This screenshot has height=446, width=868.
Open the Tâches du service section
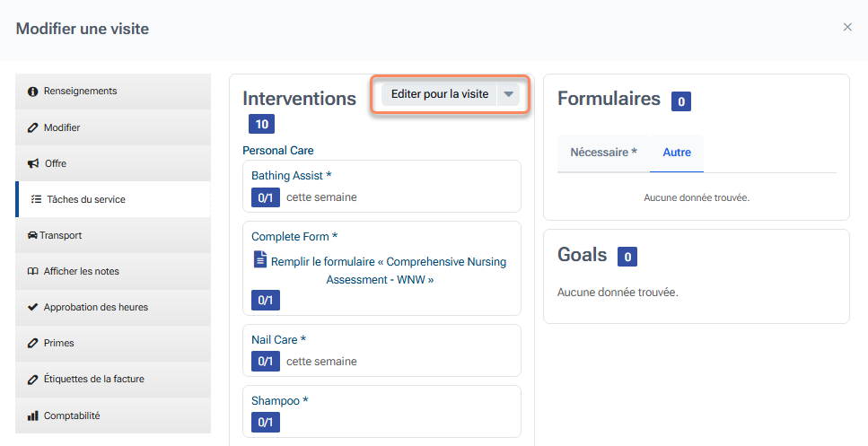(x=85, y=200)
